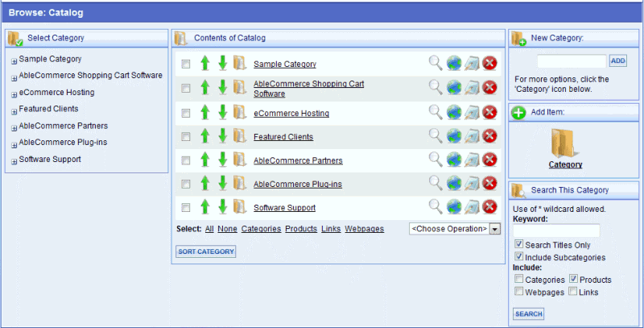Viewport: 644px width, 328px height.
Task: Click the globe icon in AbleCommerce Plug-ins row
Action: (454, 183)
